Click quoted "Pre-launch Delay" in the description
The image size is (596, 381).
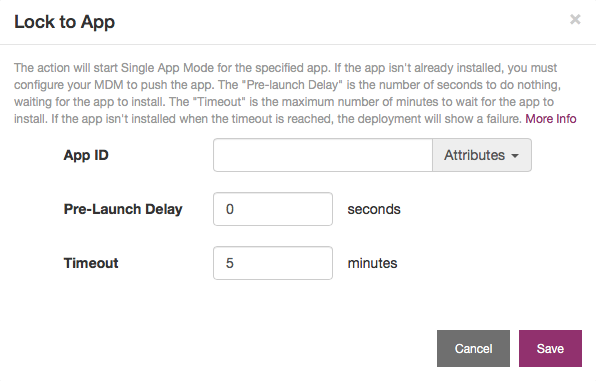[x=292, y=85]
